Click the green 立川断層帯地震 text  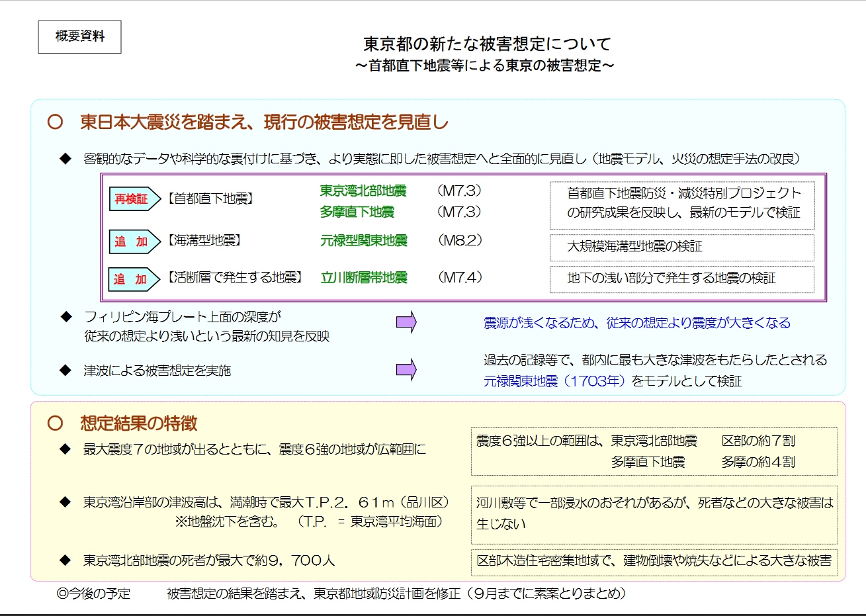[x=364, y=278]
